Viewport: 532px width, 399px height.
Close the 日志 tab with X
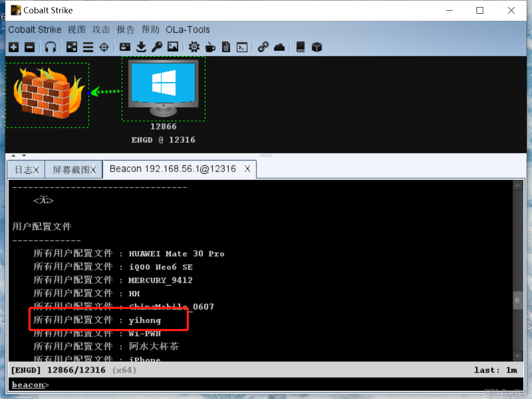tap(36, 170)
